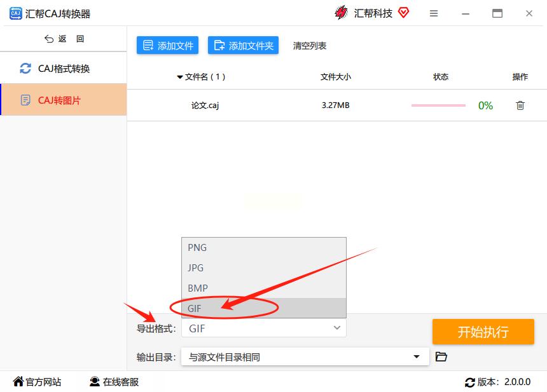
Task: Click the orange 开始执行 button
Action: click(483, 332)
